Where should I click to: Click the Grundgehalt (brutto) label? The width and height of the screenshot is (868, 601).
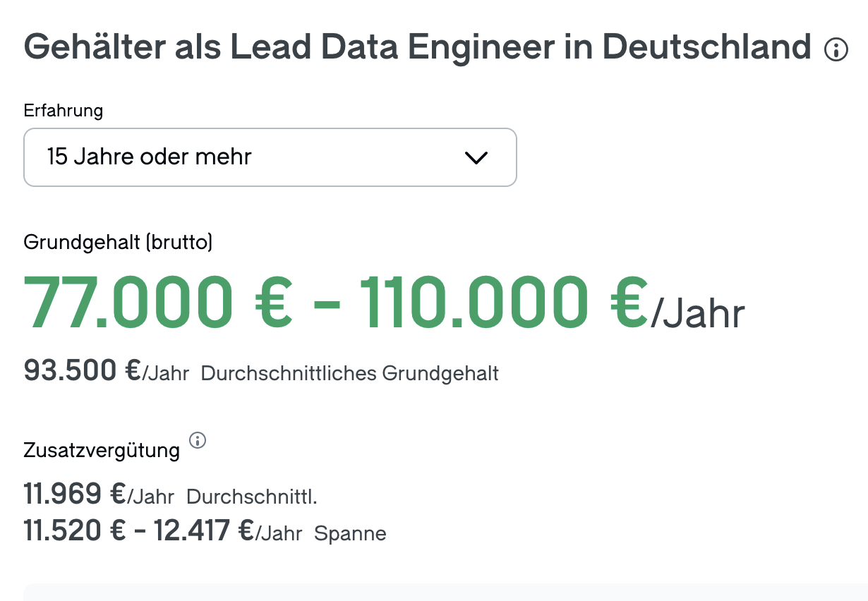click(x=119, y=243)
